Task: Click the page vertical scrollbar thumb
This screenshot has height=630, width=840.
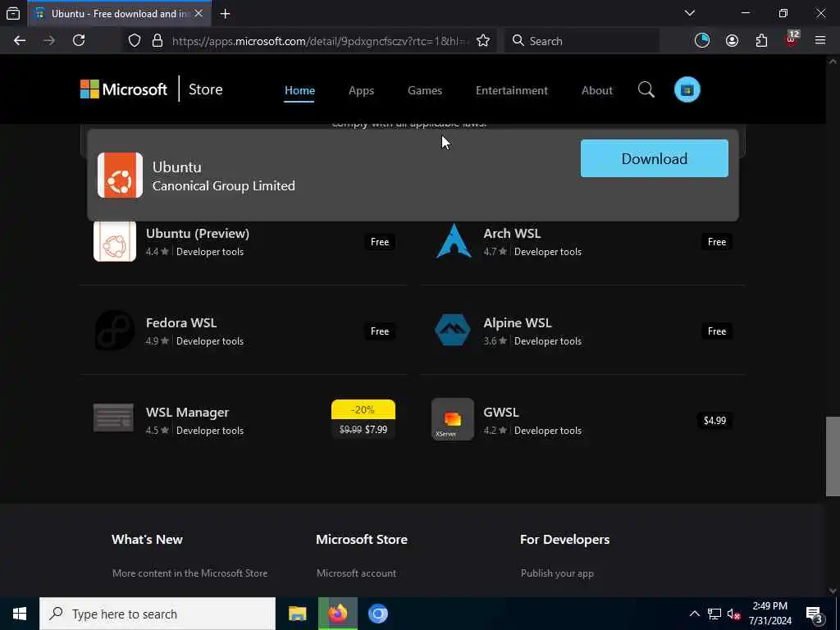Action: (833, 456)
